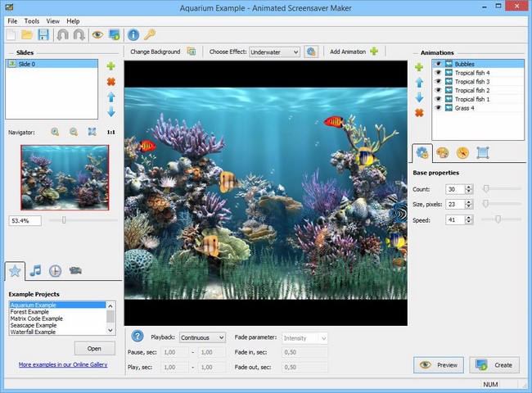Screen dimensions: 532x393
Task: Click the Change Background label
Action: coord(155,52)
